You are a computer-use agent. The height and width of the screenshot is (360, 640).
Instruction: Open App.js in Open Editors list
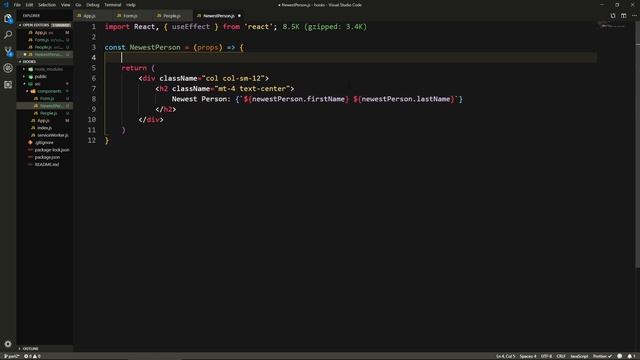[x=44, y=33]
